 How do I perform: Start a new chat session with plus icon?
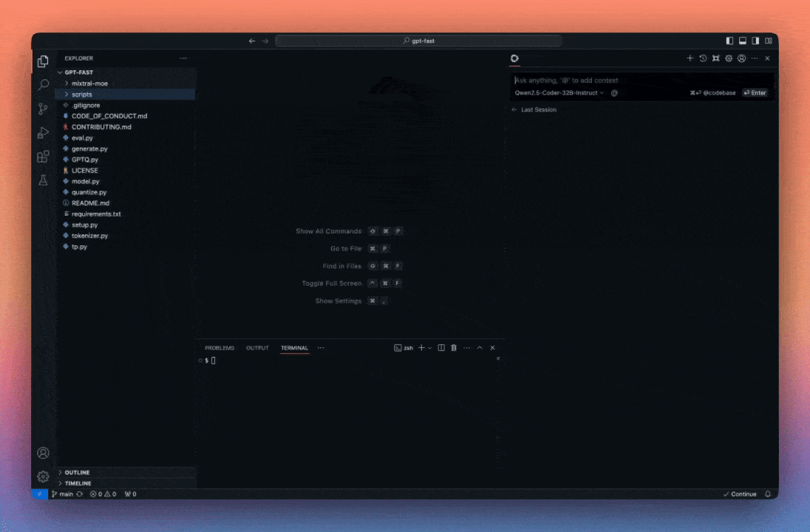tap(690, 58)
